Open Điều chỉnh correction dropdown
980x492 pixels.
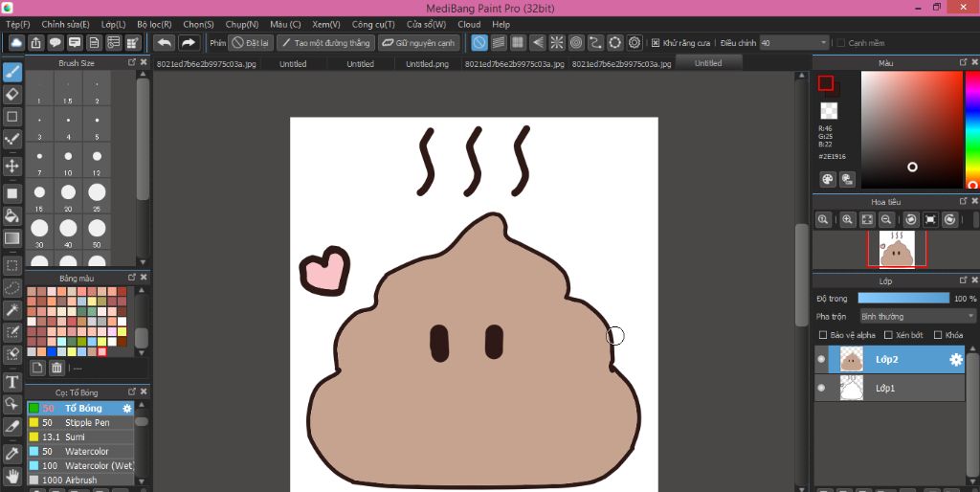(x=793, y=43)
